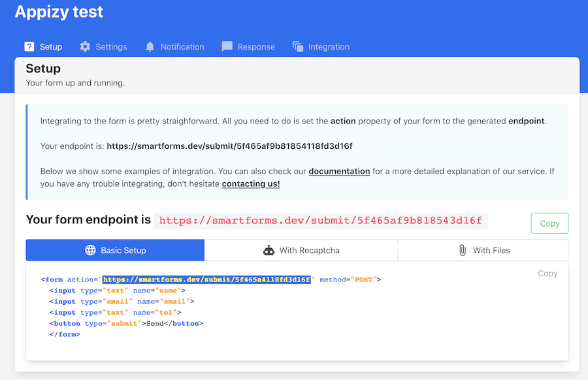Viewport: 588px width, 380px height.
Task: Click the green Copy endpoint button
Action: point(549,223)
